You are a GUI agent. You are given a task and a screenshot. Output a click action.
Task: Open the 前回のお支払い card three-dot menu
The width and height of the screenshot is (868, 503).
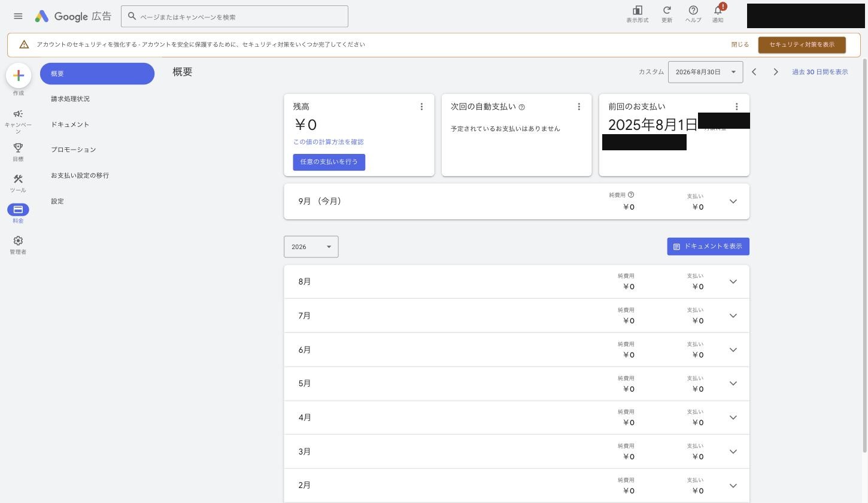coord(736,107)
